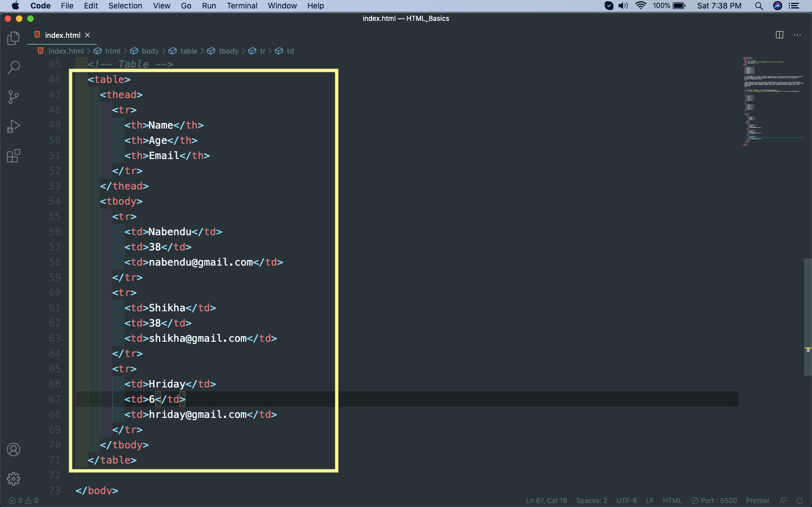This screenshot has height=507, width=812.
Task: Open Siri from the menu bar
Action: tap(778, 6)
